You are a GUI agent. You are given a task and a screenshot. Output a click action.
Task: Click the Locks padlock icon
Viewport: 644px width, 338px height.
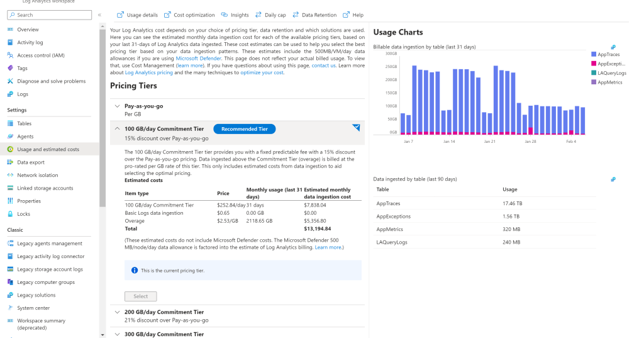coord(10,214)
